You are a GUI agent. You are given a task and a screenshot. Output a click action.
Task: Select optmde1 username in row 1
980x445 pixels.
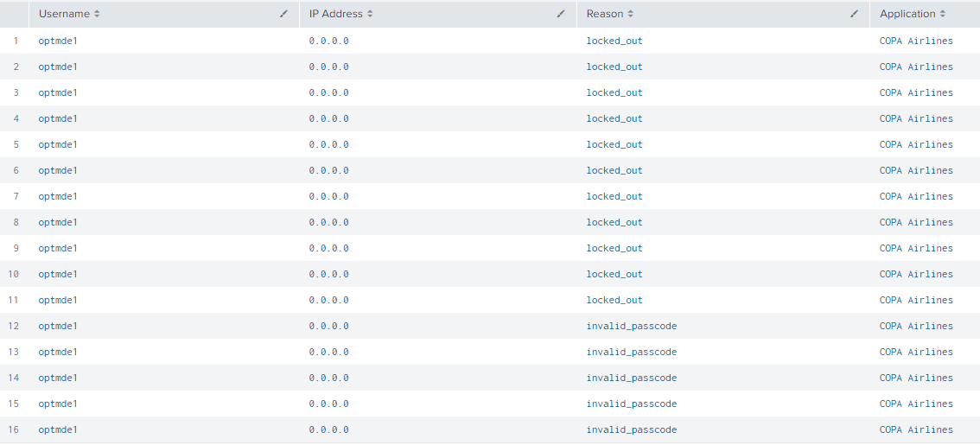[58, 41]
